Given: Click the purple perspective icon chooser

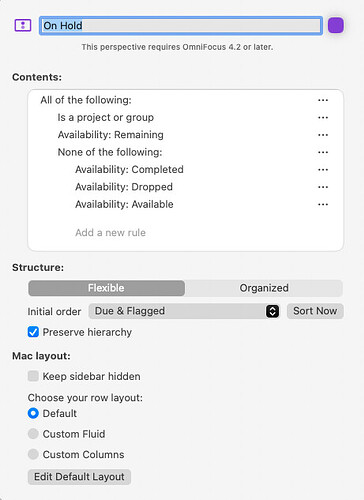Looking at the screenshot, I should [23, 25].
